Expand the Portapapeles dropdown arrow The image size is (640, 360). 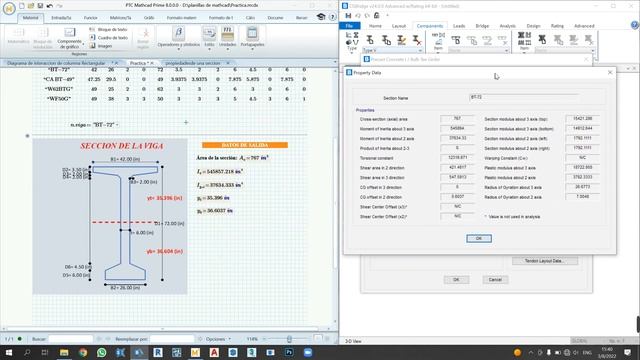coord(252,49)
